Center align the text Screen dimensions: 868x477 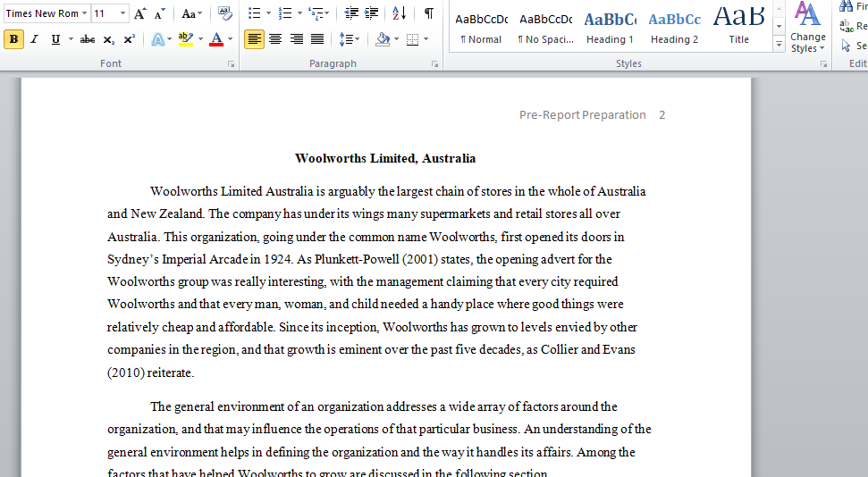point(275,39)
